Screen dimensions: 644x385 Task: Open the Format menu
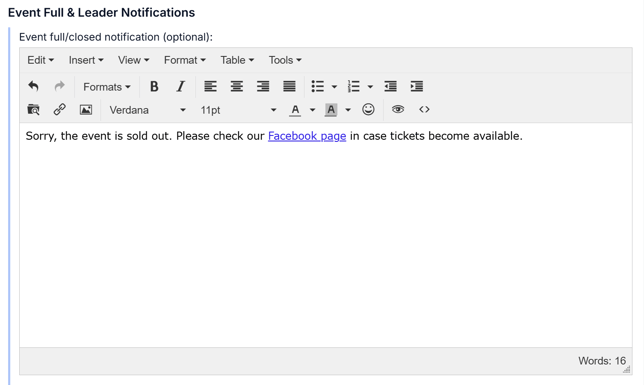point(184,60)
